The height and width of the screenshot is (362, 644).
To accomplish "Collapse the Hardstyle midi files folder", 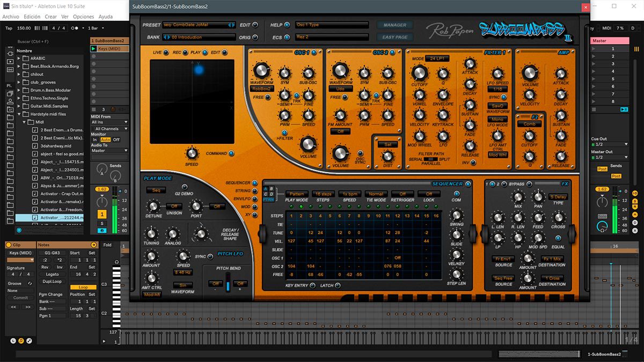I will (x=19, y=114).
